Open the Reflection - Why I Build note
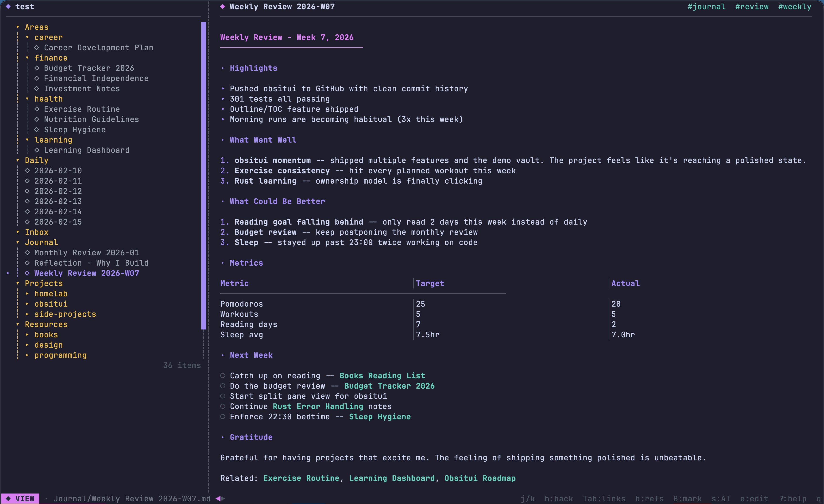The width and height of the screenshot is (824, 504). 91,263
